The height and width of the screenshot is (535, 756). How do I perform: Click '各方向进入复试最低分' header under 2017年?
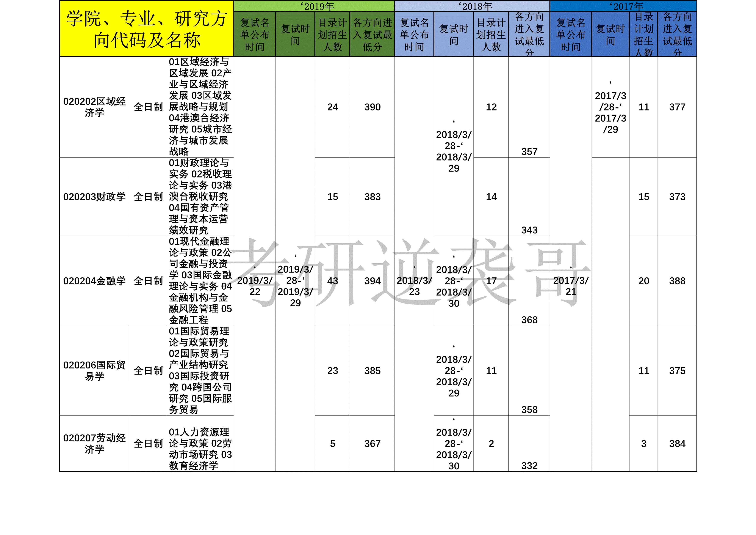[x=677, y=34]
